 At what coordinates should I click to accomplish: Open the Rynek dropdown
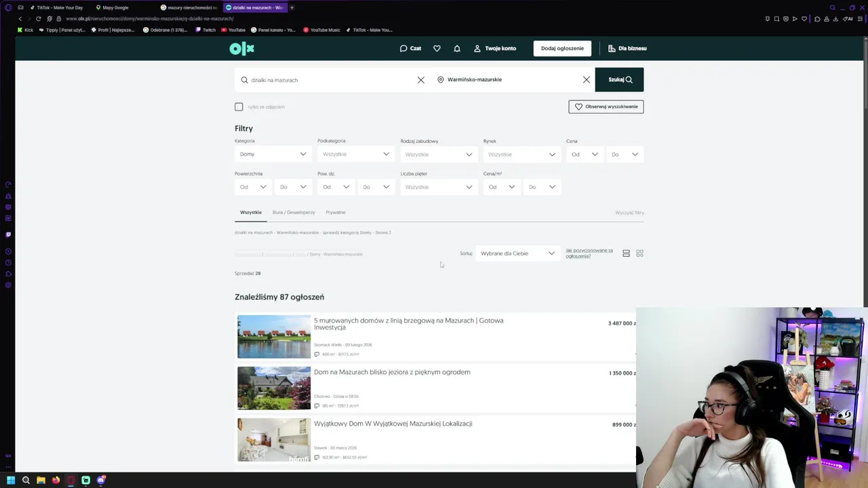click(x=521, y=155)
